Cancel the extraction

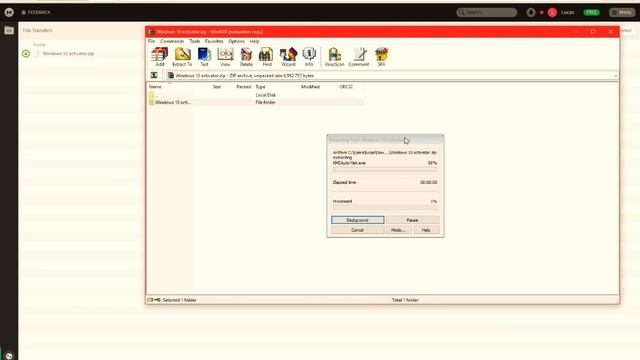coord(358,230)
